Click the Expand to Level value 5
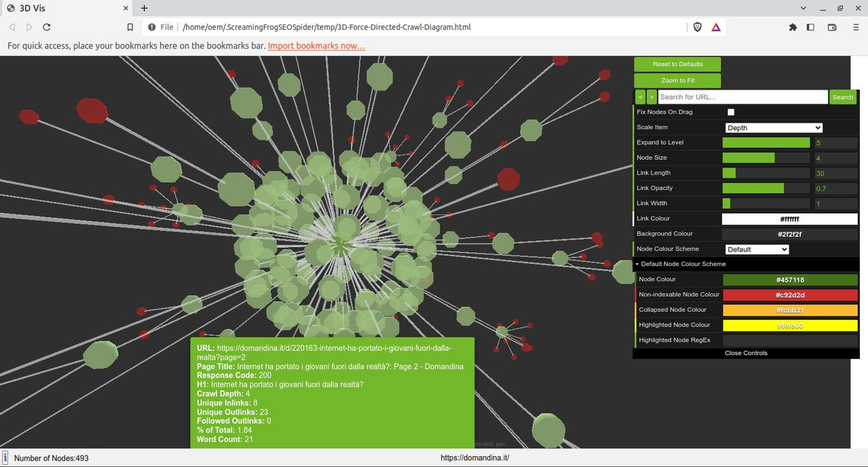 pyautogui.click(x=835, y=143)
